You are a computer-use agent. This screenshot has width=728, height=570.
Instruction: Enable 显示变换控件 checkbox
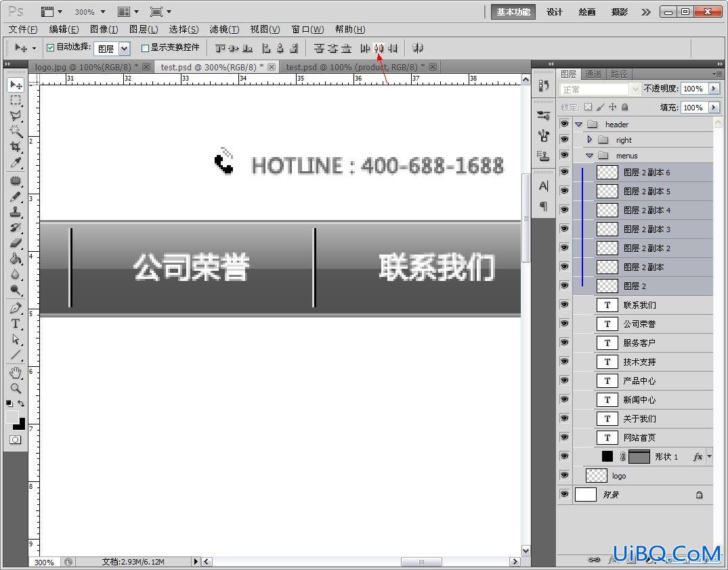point(145,48)
